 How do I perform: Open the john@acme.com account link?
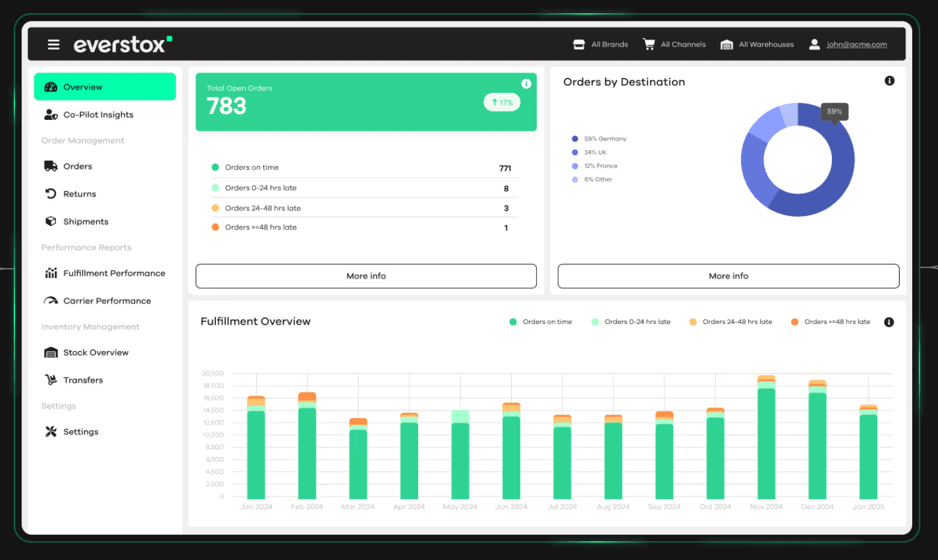[x=856, y=45]
